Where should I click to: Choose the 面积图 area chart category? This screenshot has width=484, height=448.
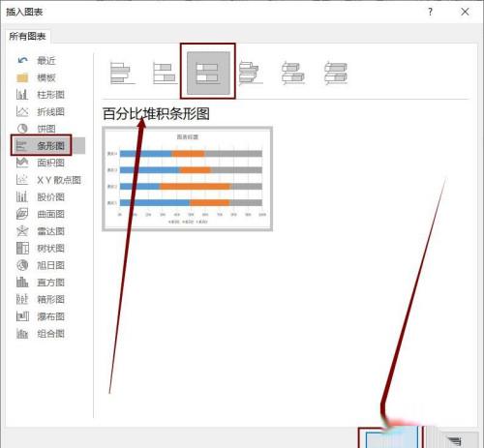point(41,163)
